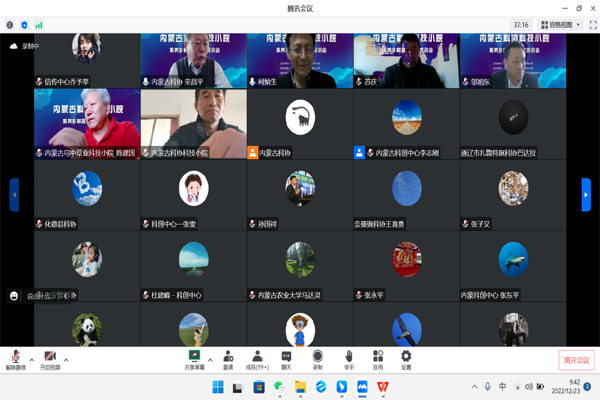
Task: Click the meeting info icon at top left
Action: point(10,25)
